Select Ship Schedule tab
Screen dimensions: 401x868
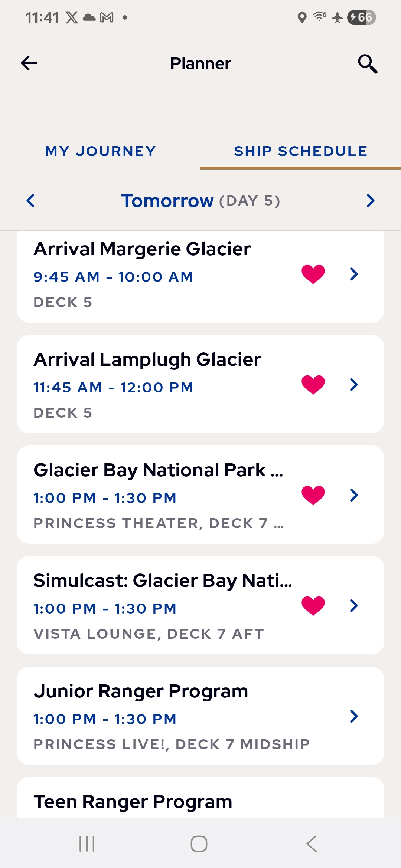point(300,151)
